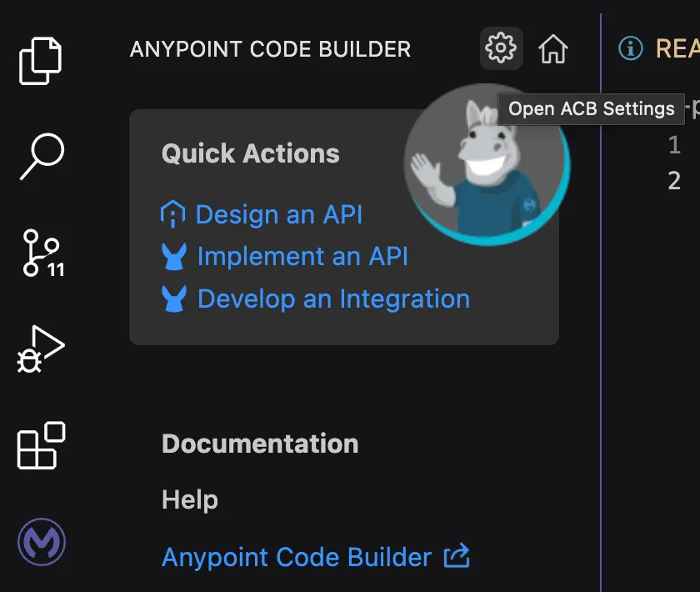Click the Design an API house icon
Screen dimensions: 700x592
172,214
